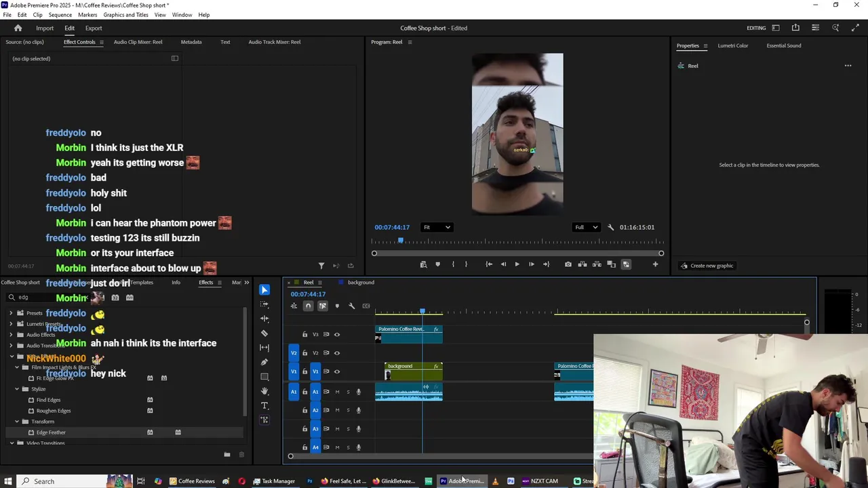The height and width of the screenshot is (488, 868).
Task: Click the Import workspace button
Action: click(45, 28)
